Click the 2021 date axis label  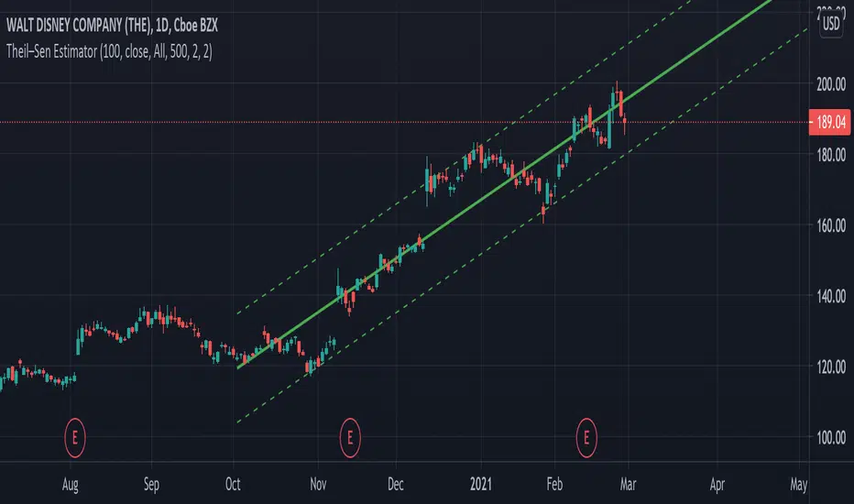click(x=481, y=485)
